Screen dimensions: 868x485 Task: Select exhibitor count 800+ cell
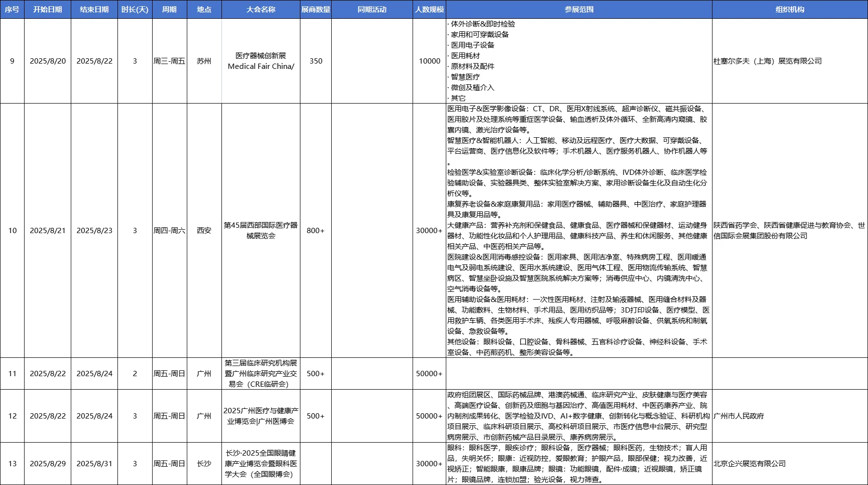click(316, 231)
